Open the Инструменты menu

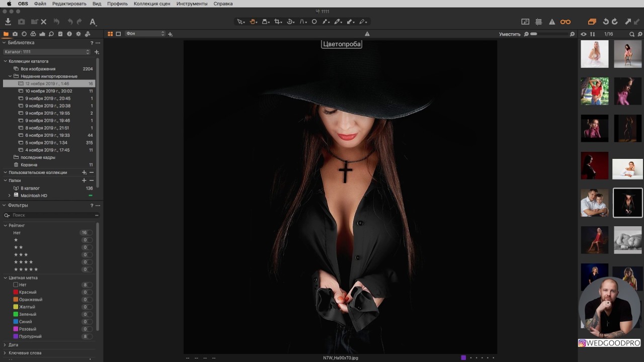(x=192, y=4)
